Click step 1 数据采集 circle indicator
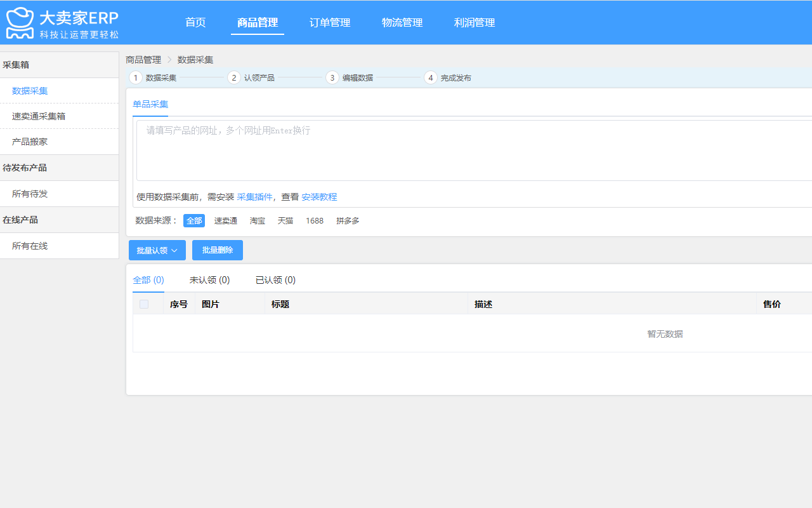Screen dimensions: 812x508 pos(135,77)
